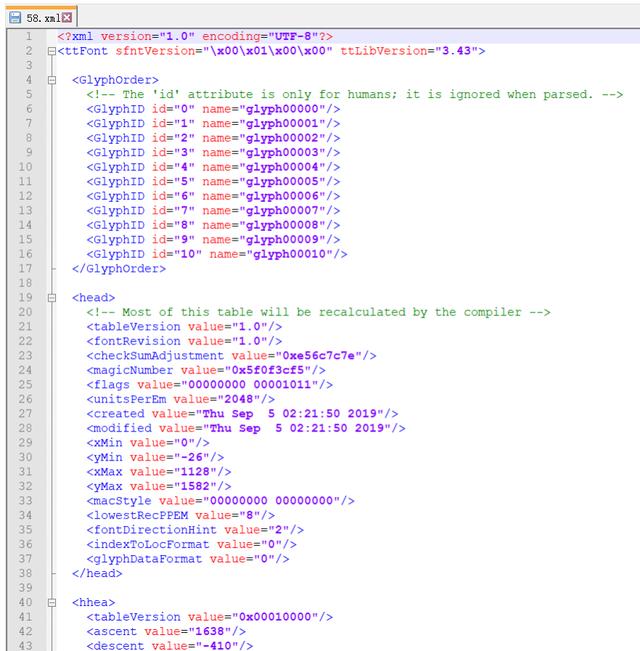This screenshot has width=640, height=651.
Task: Click the flags value 00000000 00001011
Action: [249, 385]
